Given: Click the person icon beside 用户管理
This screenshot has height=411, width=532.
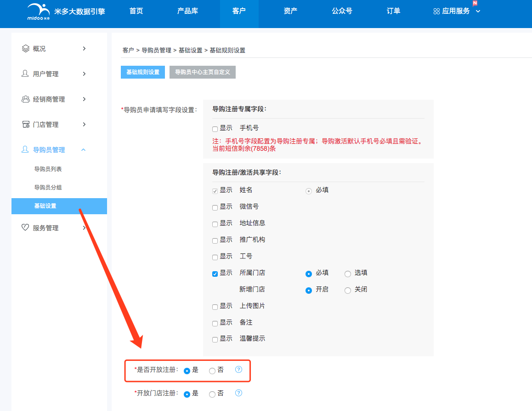Looking at the screenshot, I should pyautogui.click(x=25, y=74).
